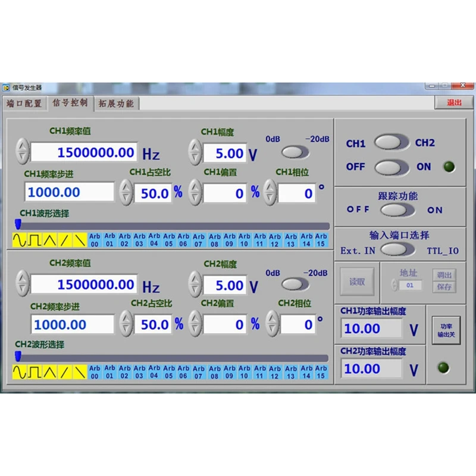476x476 pixels.
Task: Switch to the 信号控制 signal control tab
Action: (x=70, y=103)
